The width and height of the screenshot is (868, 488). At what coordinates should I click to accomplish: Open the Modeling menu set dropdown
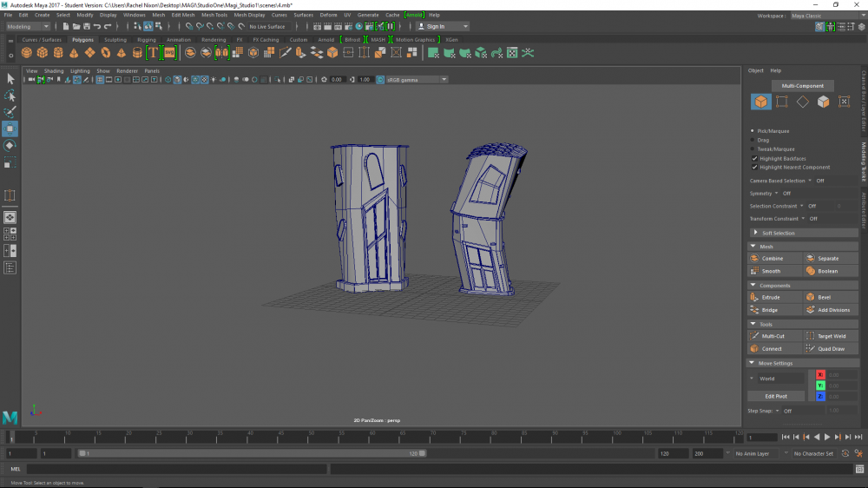pos(28,26)
